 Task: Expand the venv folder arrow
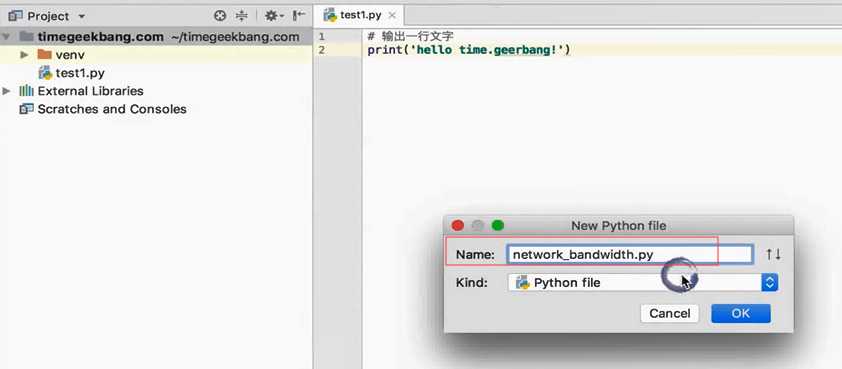(24, 55)
